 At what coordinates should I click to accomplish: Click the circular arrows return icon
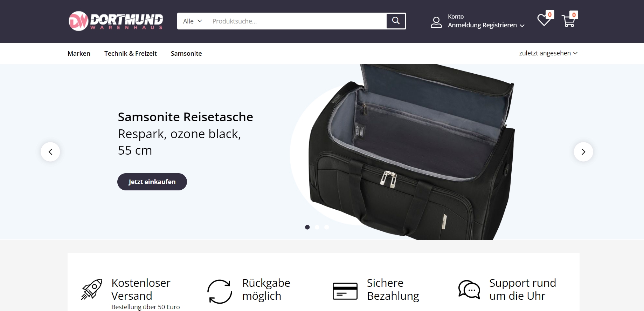coord(220,291)
